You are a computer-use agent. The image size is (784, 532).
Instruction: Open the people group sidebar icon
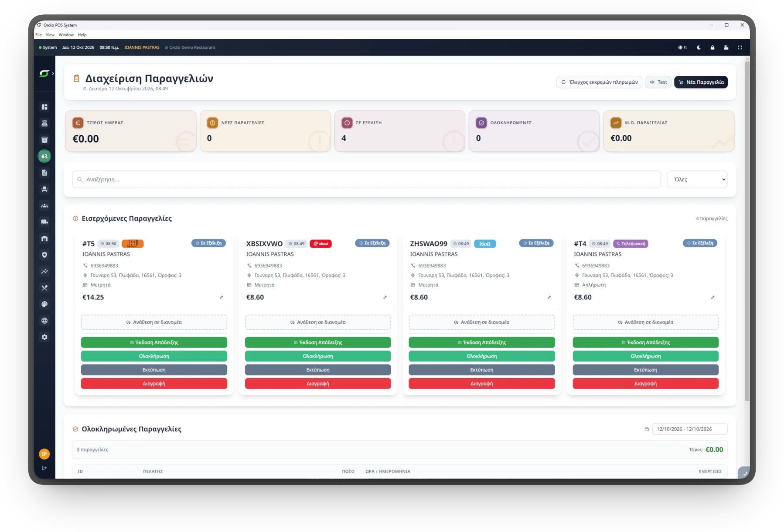coord(44,206)
